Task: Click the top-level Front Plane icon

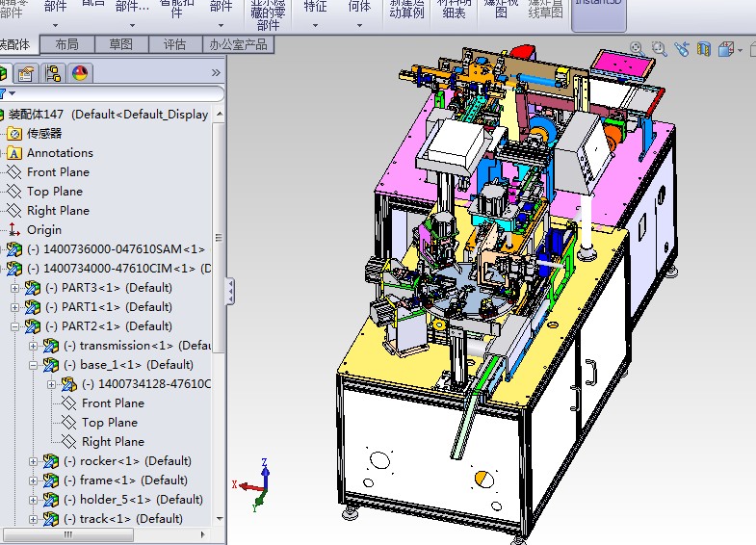Action: pos(14,172)
